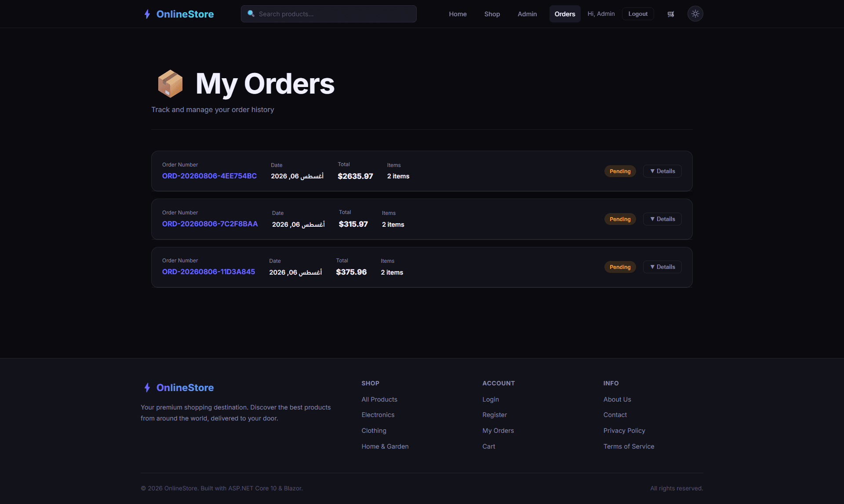Click the OnlineStore header brand text

tap(185, 14)
